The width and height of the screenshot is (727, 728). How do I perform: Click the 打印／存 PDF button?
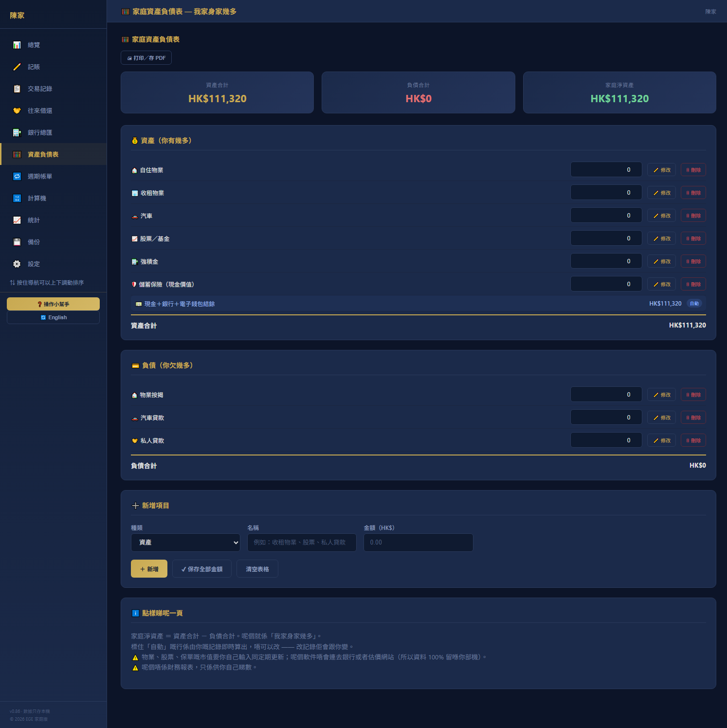(x=146, y=58)
